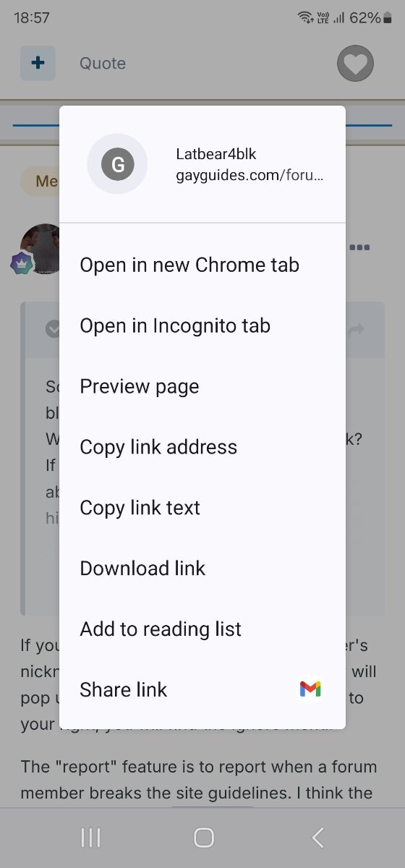
Task: Tap the Quote button text
Action: (x=103, y=64)
